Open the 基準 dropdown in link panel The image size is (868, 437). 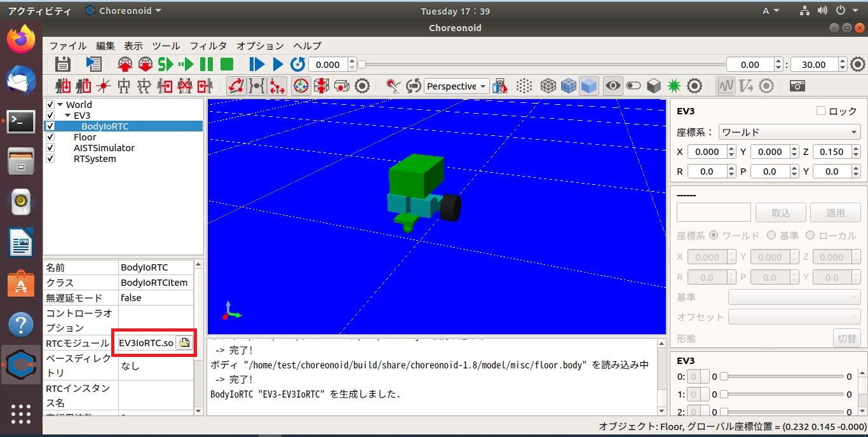point(794,297)
